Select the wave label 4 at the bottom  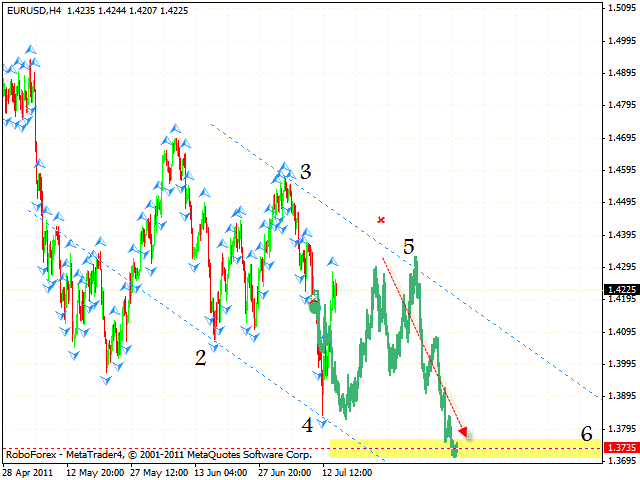308,423
